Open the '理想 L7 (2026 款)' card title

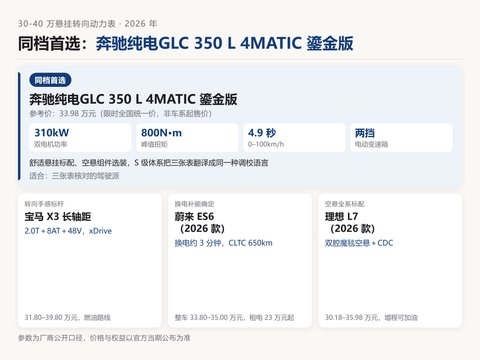pos(350,223)
